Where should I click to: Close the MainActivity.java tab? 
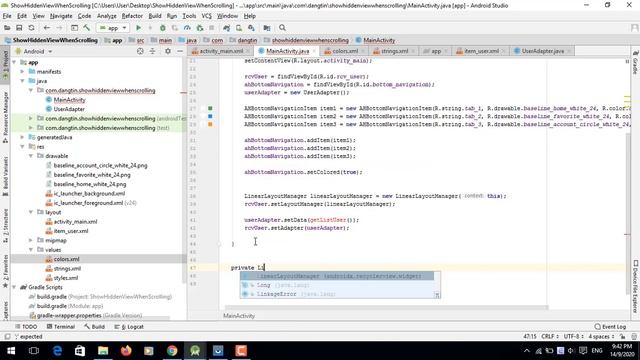[314, 51]
